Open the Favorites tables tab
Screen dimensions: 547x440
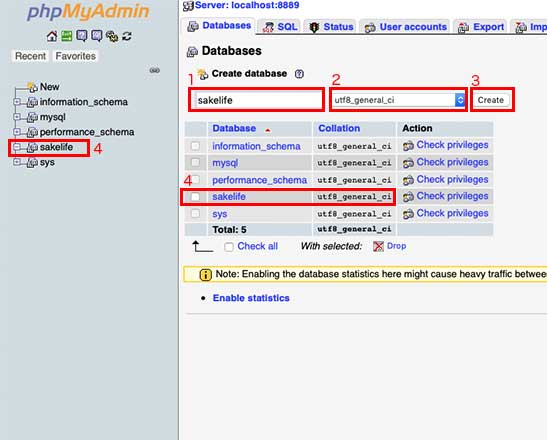coord(75,56)
